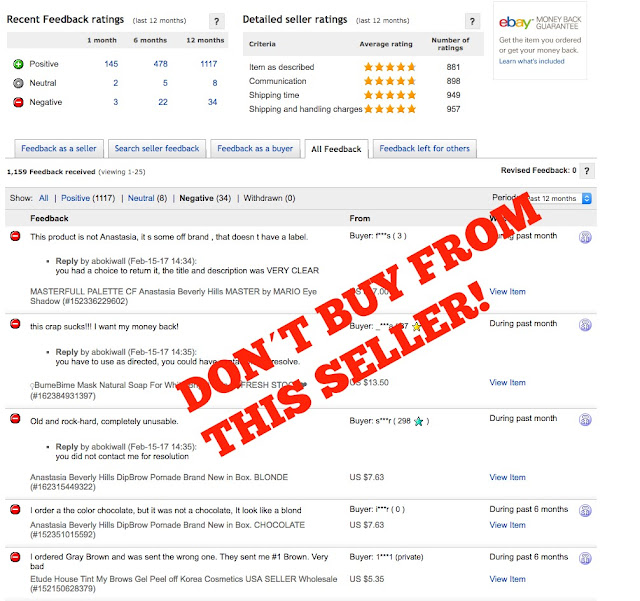The width and height of the screenshot is (640, 601).
Task: Click negative icon beside 'Old and rock-hard' feedback
Action: pyautogui.click(x=16, y=419)
